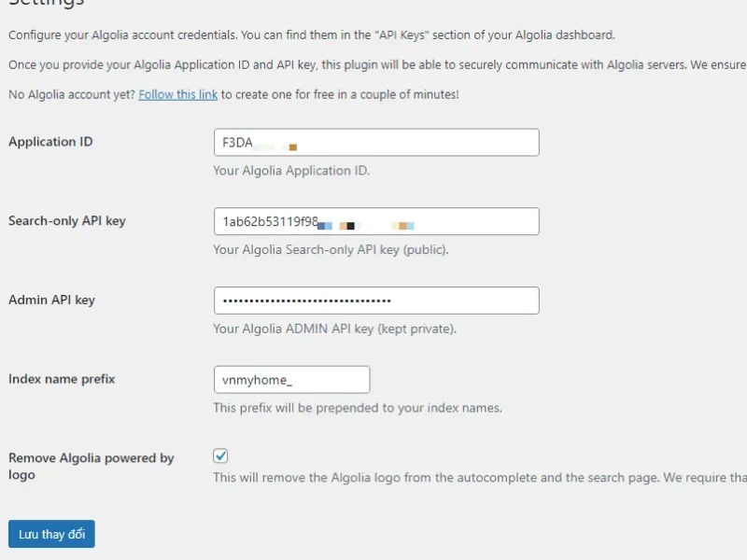Toggle the Algolia logo removal checkbox
747x560 pixels.
tap(221, 455)
